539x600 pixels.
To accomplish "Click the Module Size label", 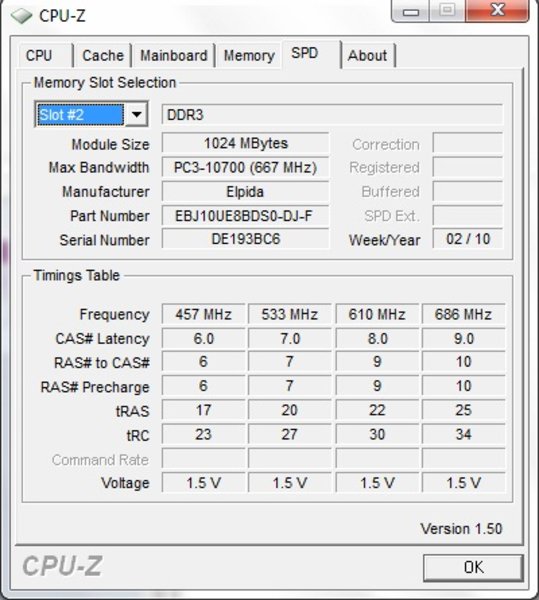I will [110, 144].
